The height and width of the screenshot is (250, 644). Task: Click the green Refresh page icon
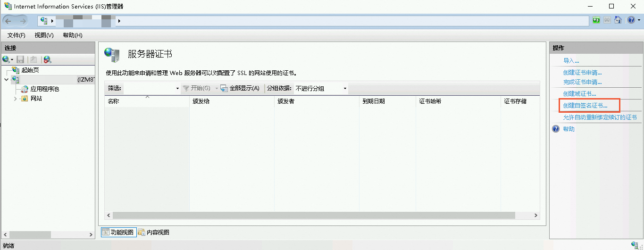[597, 20]
